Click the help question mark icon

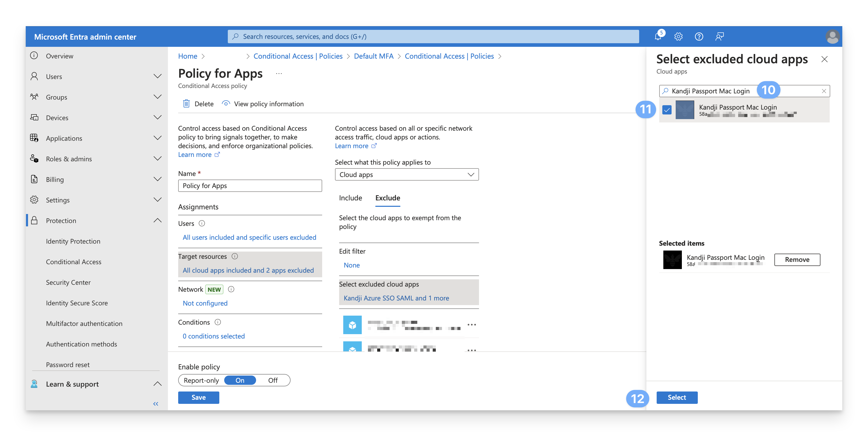pyautogui.click(x=699, y=37)
